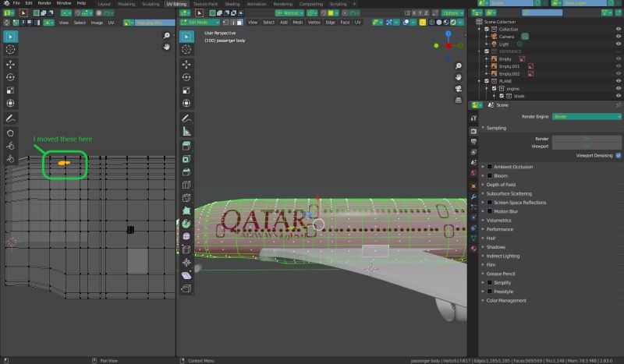
Task: Open the Output properties tab
Action: pyautogui.click(x=473, y=142)
